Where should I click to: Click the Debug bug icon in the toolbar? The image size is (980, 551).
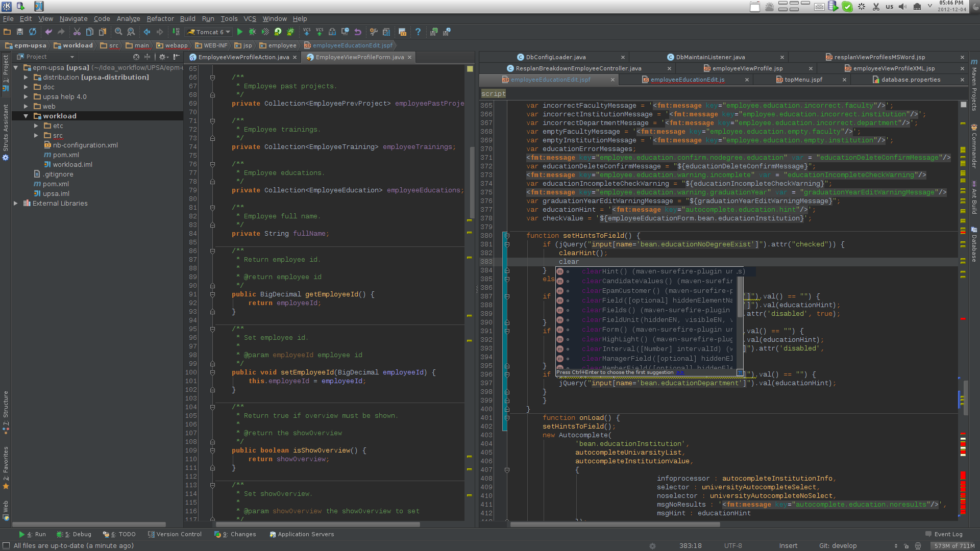(252, 32)
